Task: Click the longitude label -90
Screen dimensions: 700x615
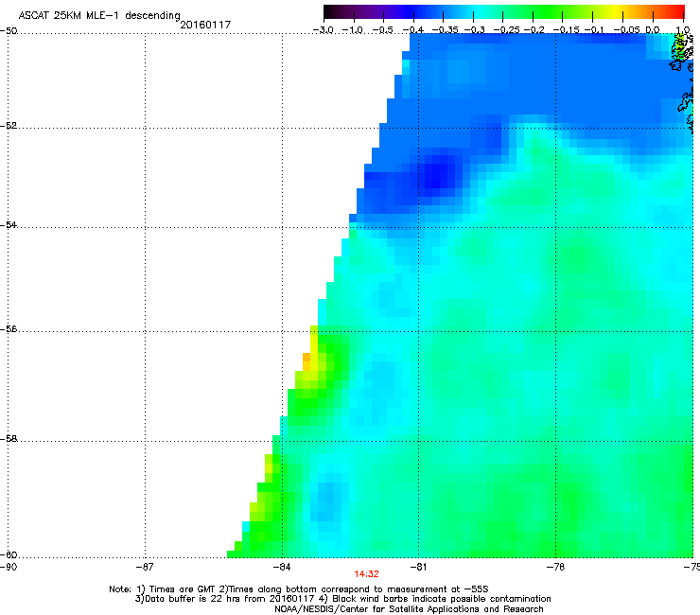Action: tap(9, 567)
